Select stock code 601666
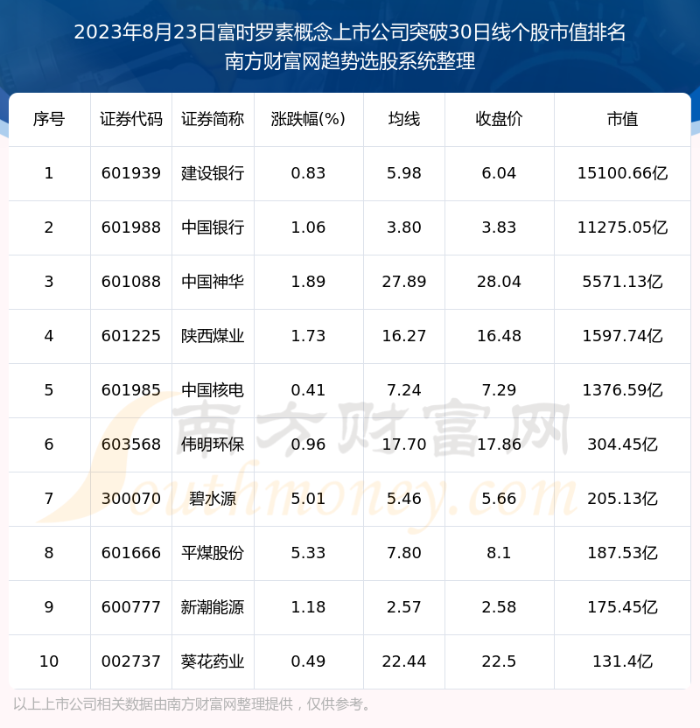The image size is (700, 728). 131,553
